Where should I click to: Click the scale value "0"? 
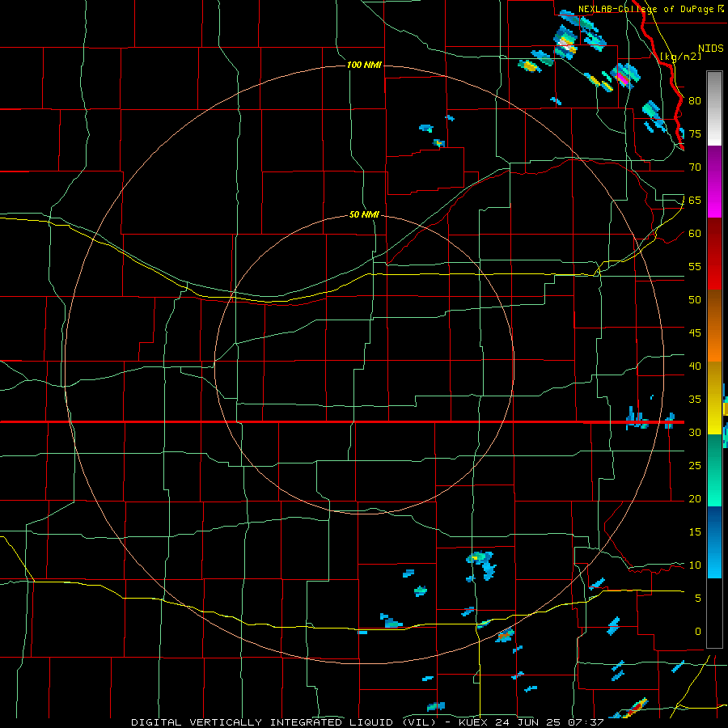(x=698, y=632)
